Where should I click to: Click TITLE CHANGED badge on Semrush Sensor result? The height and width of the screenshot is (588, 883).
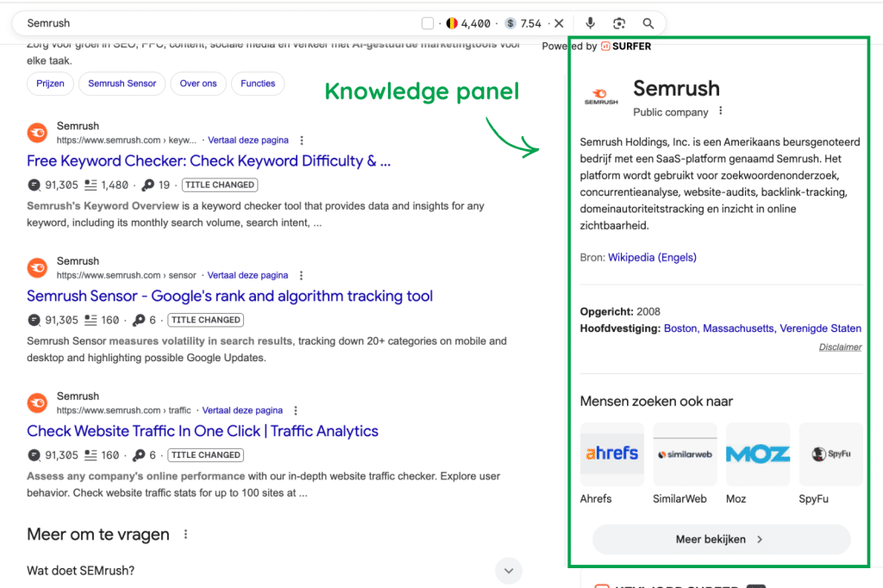click(205, 320)
